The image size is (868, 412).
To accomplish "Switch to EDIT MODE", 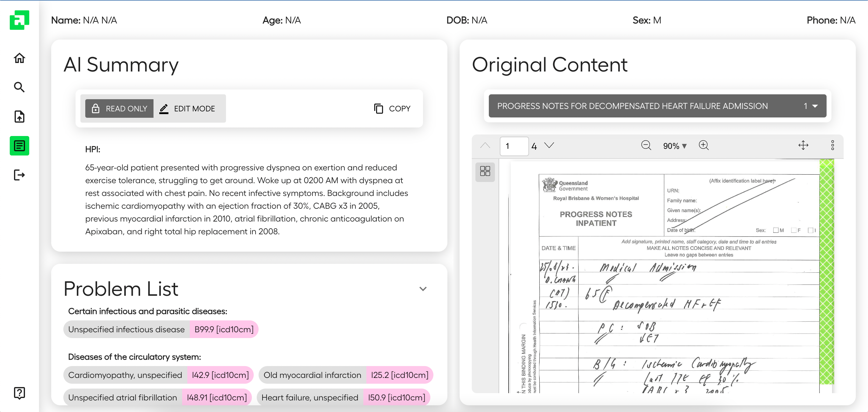I will click(x=187, y=108).
